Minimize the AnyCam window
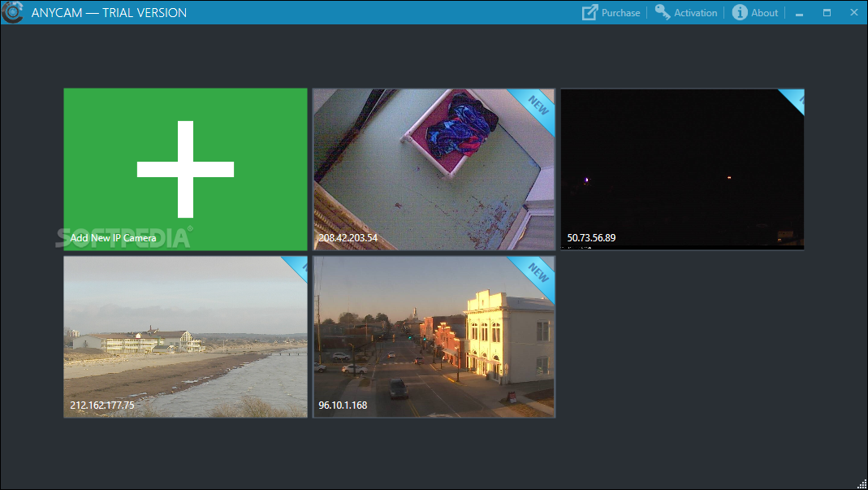This screenshot has height=490, width=868. [799, 13]
